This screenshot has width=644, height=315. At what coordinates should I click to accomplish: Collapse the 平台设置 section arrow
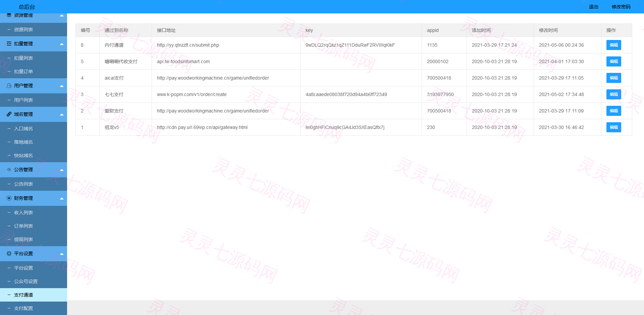[62, 254]
